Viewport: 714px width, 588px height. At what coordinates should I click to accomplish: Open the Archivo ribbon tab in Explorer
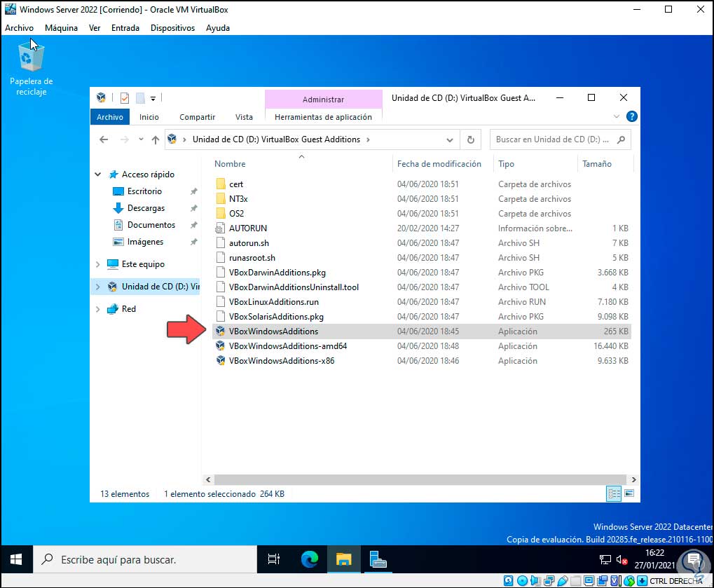(110, 117)
